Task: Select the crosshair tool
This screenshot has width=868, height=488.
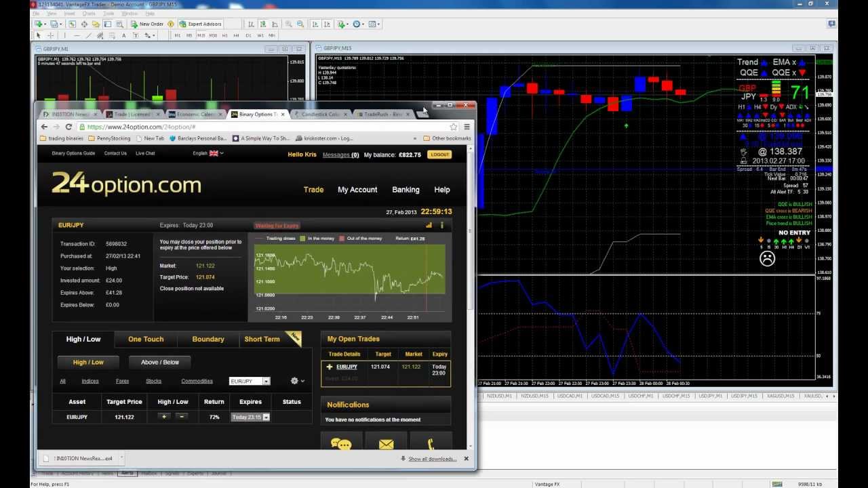Action: tap(50, 35)
